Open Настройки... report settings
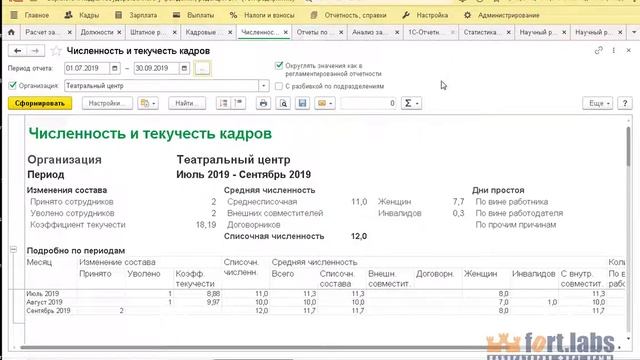This screenshot has width=640, height=360. coord(107,103)
